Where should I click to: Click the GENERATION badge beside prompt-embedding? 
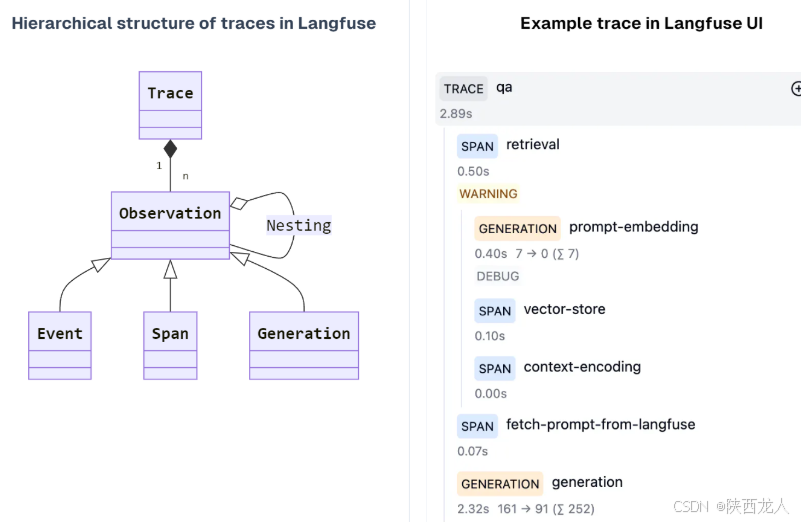[517, 228]
